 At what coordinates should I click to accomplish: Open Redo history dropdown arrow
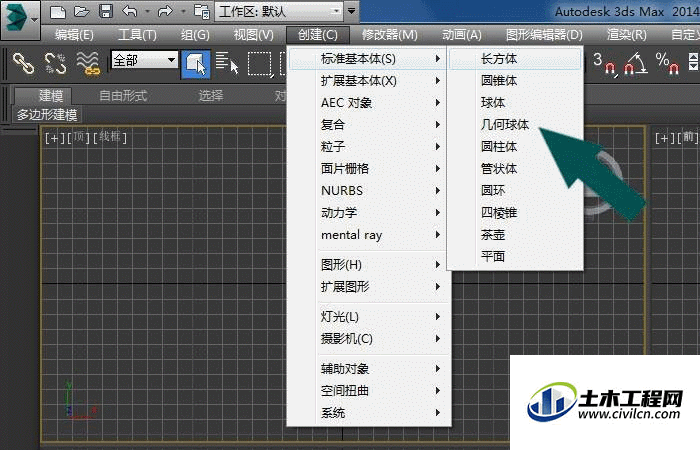click(183, 11)
